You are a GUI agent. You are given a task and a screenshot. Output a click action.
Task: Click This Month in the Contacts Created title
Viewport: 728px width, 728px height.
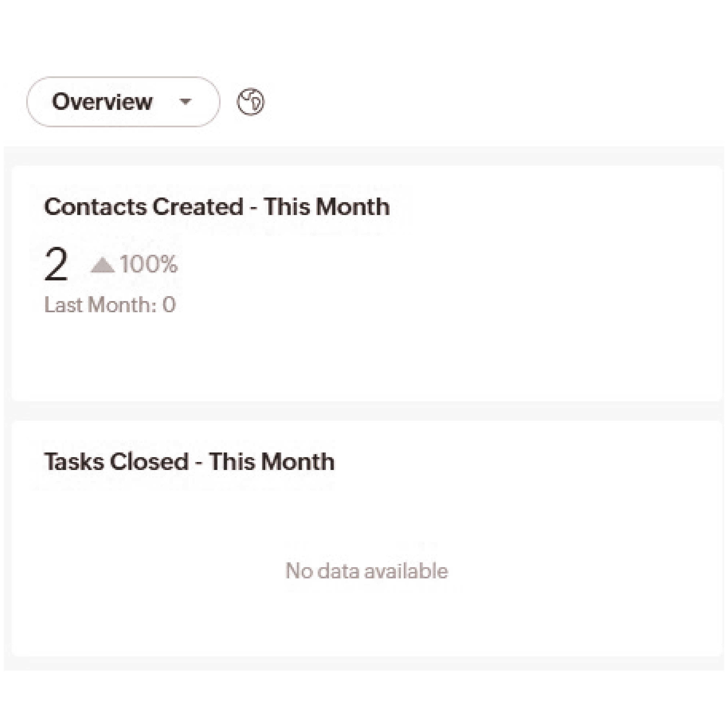click(x=326, y=206)
